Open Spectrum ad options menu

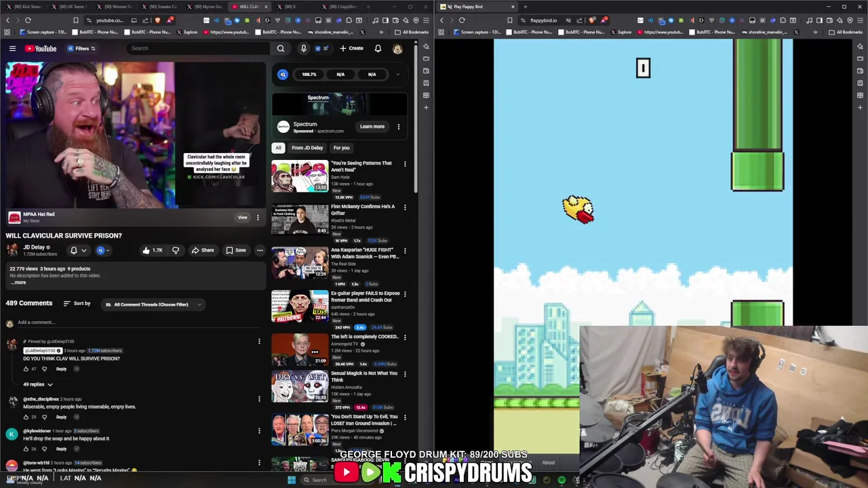click(398, 127)
